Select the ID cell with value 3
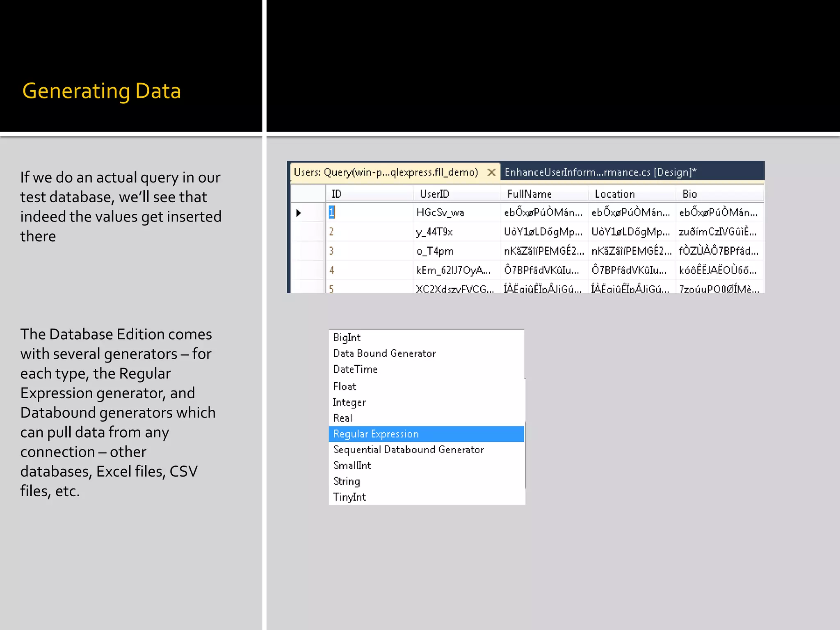840x630 pixels. [x=370, y=251]
